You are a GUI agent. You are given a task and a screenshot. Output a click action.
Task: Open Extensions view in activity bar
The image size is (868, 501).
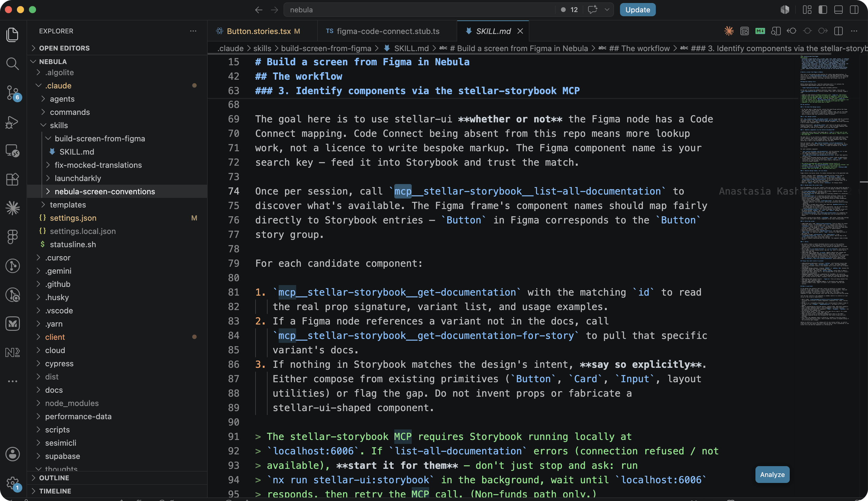12,179
